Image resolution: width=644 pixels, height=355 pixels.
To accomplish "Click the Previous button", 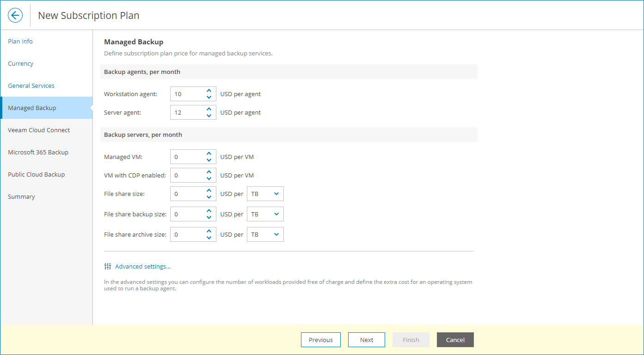I will pos(320,340).
